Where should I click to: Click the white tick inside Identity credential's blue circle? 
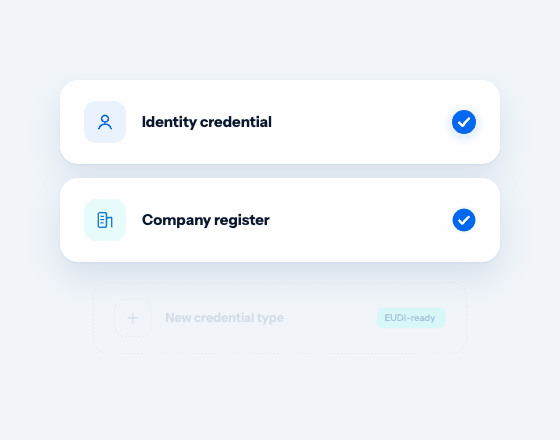[464, 122]
